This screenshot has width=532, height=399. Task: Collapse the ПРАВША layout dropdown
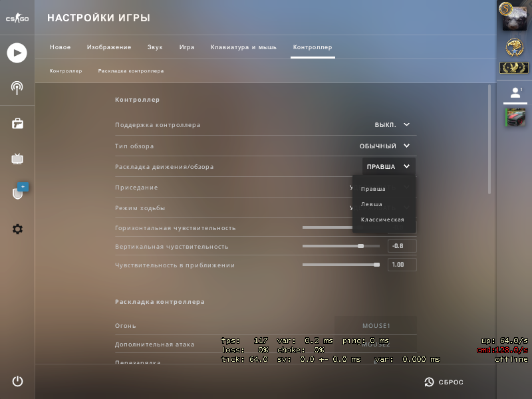[x=389, y=167]
